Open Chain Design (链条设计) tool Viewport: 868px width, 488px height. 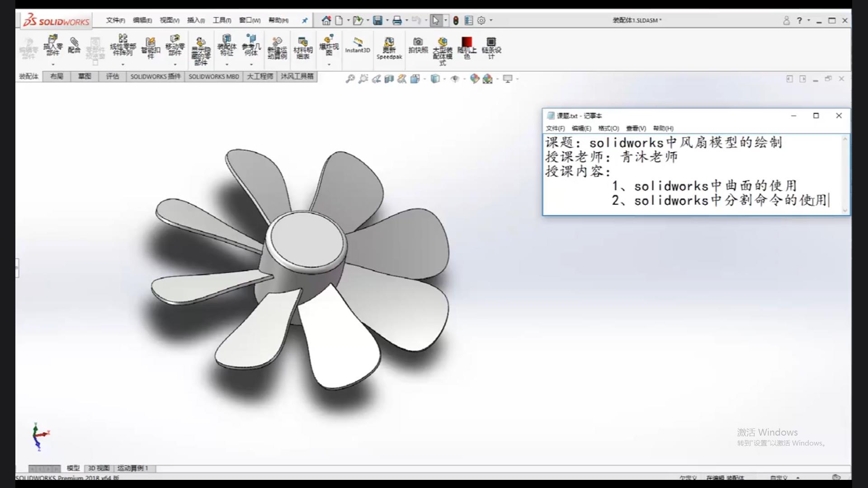click(491, 48)
